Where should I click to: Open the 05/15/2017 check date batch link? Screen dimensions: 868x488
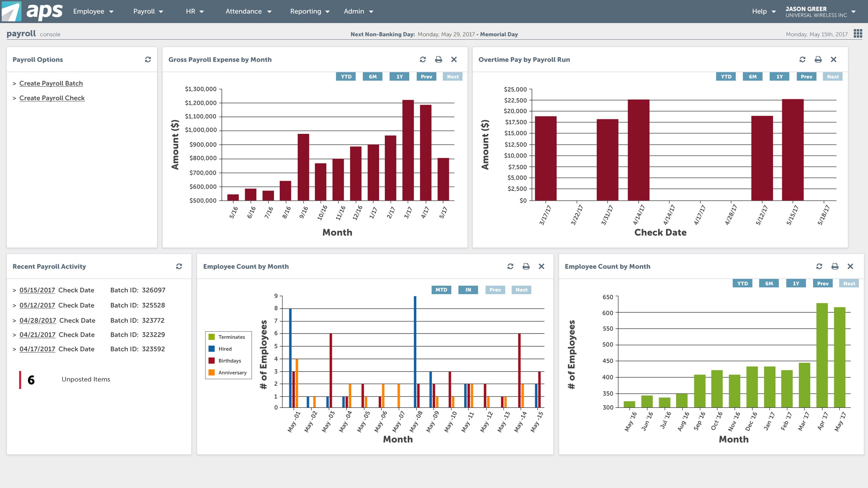pyautogui.click(x=37, y=290)
